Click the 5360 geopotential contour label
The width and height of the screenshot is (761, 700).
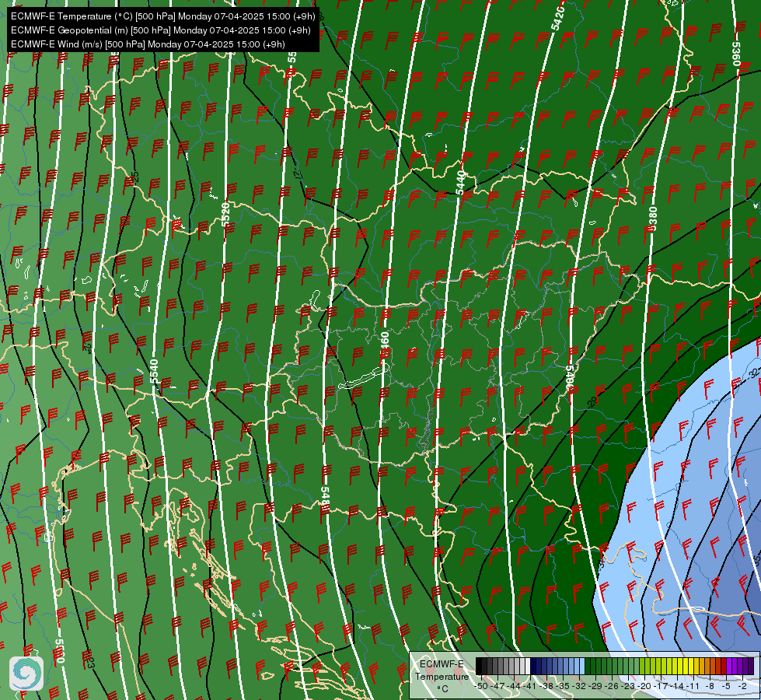736,54
